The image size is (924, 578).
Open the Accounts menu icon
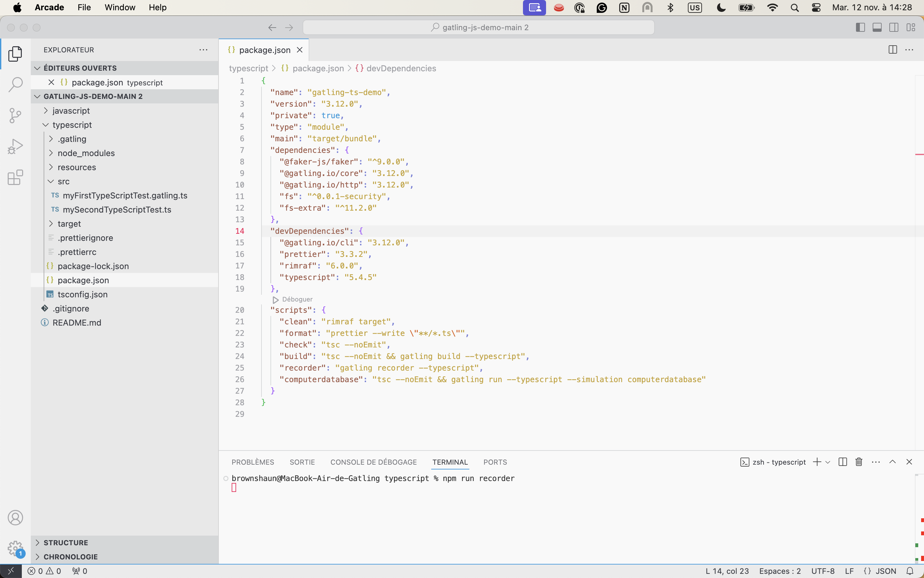[x=15, y=518]
